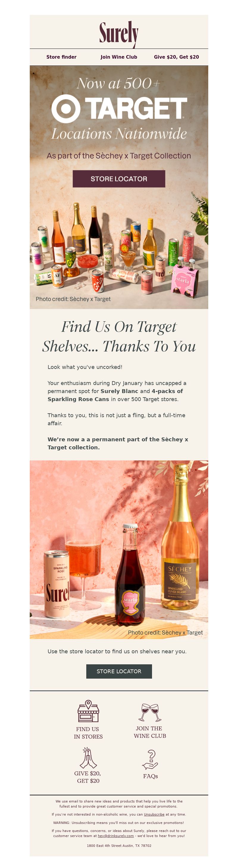Click the clinking wine glasses icon
Viewport: 238px width, 868px height.
pos(150,712)
